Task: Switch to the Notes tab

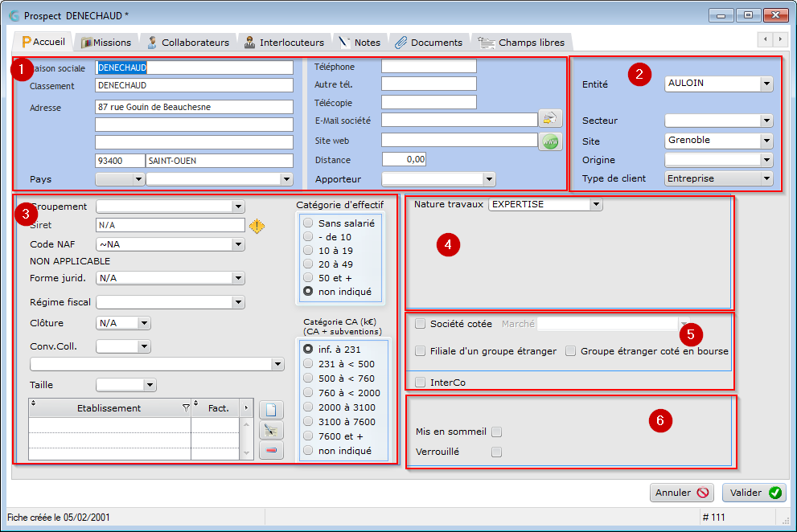Action: [359, 43]
